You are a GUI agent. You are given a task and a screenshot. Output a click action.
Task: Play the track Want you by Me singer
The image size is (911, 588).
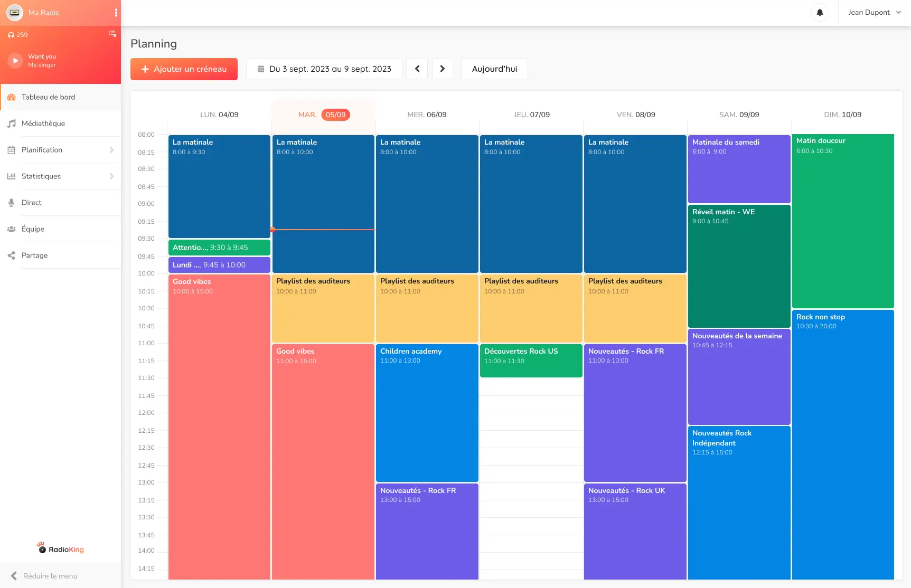coord(15,60)
